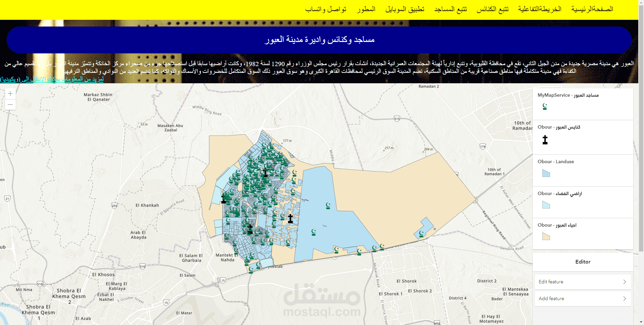644x325 pixels.
Task: Zoom out of the map with minus button
Action: 10,105
